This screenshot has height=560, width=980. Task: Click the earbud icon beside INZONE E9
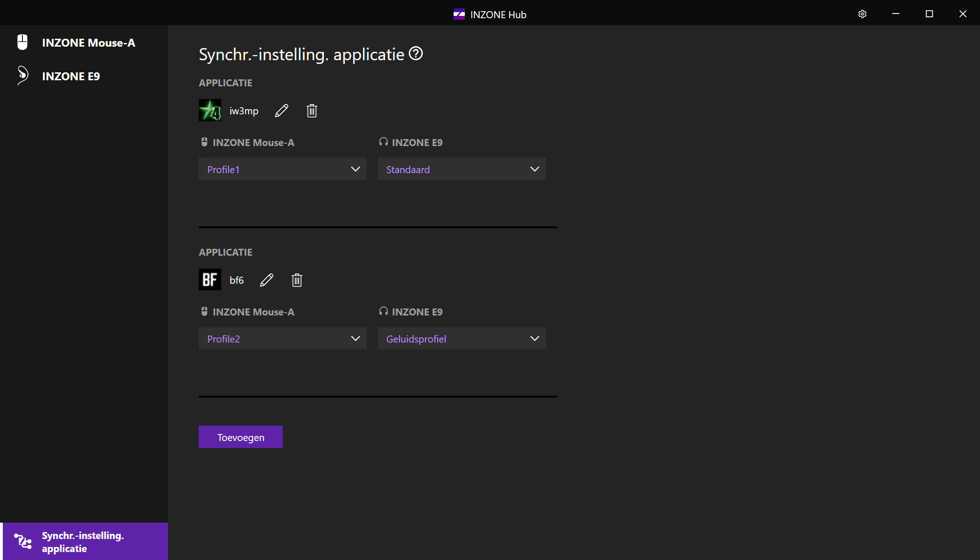22,76
